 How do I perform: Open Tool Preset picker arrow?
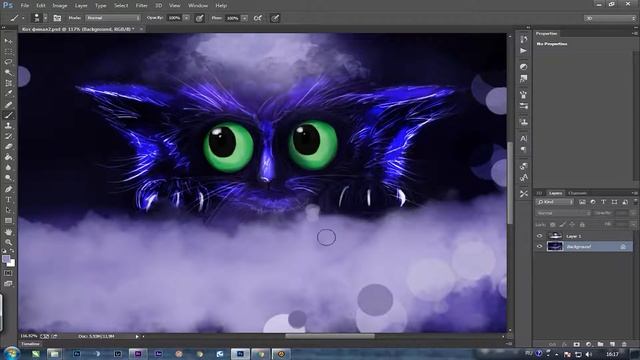tap(23, 18)
